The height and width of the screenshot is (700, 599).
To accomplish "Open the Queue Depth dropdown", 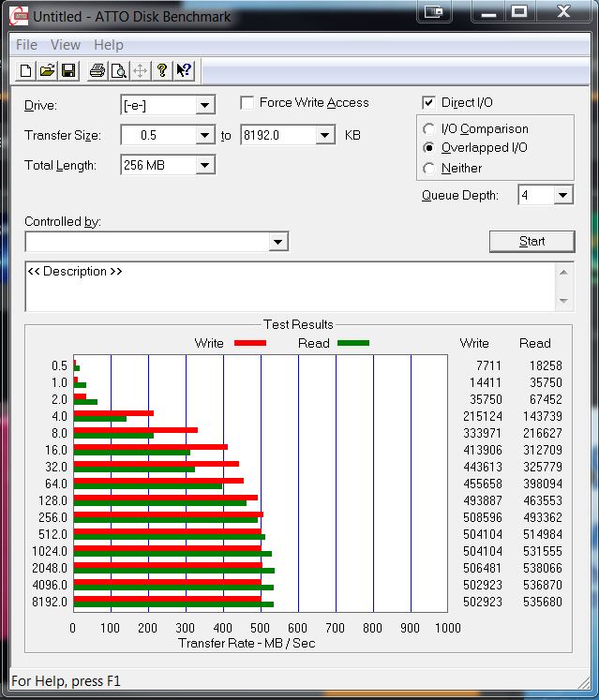I will (x=562, y=196).
